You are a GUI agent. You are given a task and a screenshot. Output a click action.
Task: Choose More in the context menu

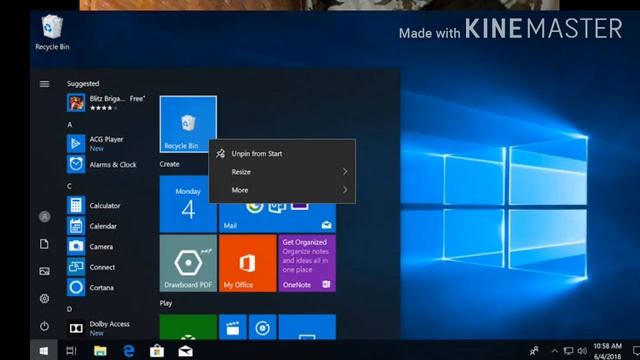tap(282, 190)
